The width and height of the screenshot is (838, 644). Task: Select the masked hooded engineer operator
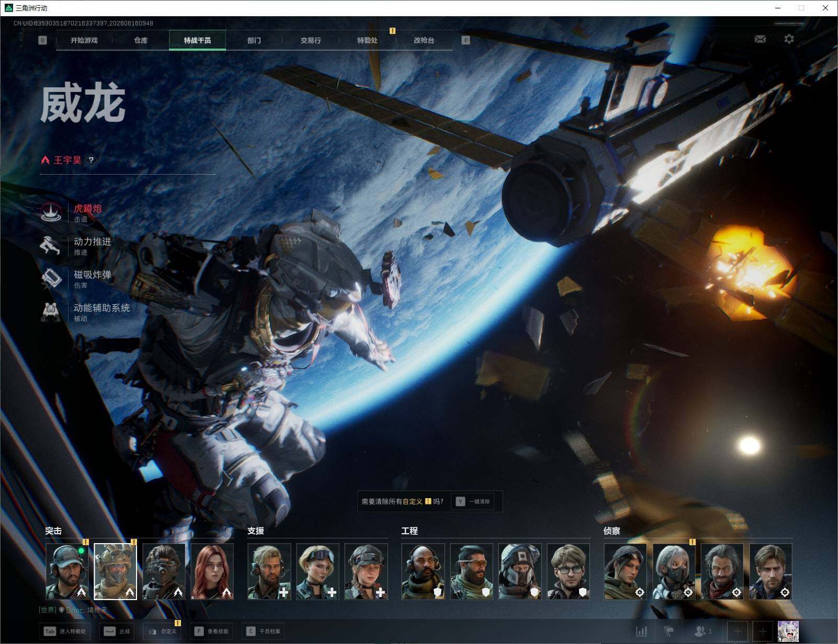click(520, 571)
